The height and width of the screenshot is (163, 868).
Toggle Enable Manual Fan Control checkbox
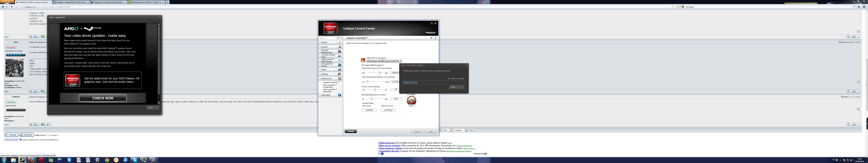point(363,95)
